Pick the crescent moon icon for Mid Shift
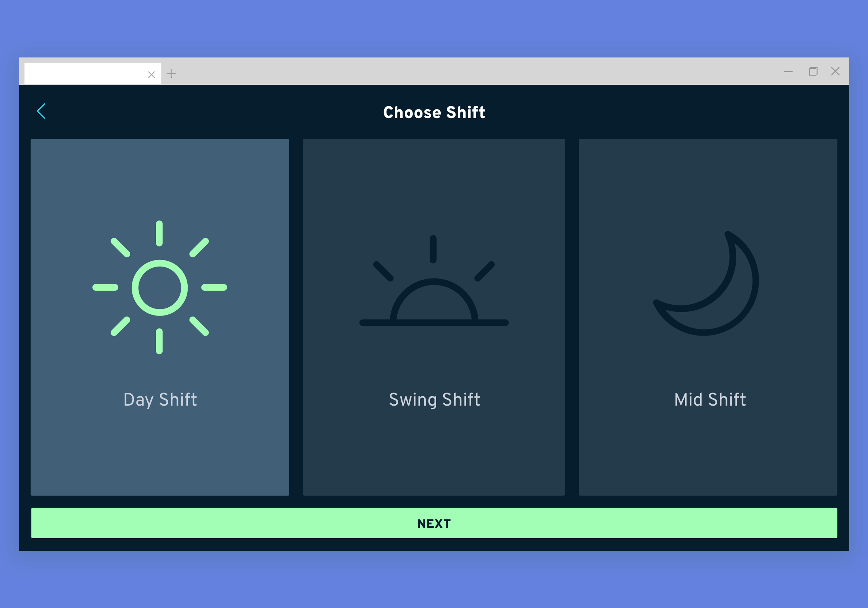This screenshot has width=868, height=608. (706, 283)
